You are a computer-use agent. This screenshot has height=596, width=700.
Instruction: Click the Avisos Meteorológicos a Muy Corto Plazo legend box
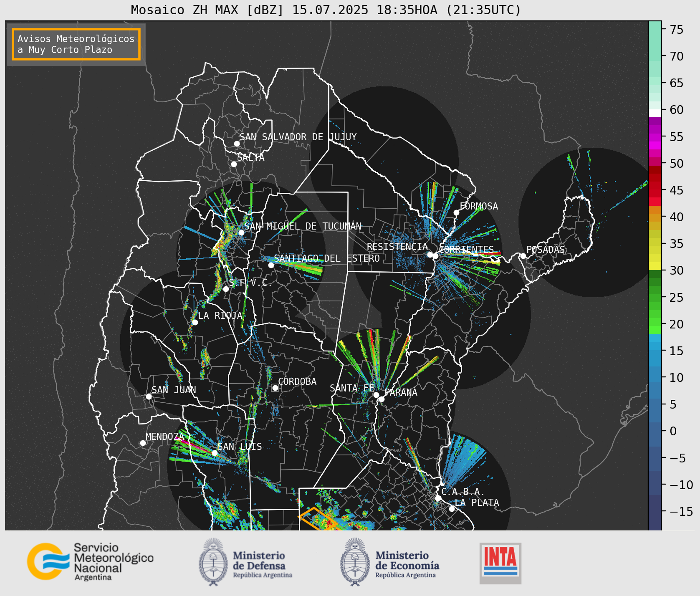[x=76, y=44]
